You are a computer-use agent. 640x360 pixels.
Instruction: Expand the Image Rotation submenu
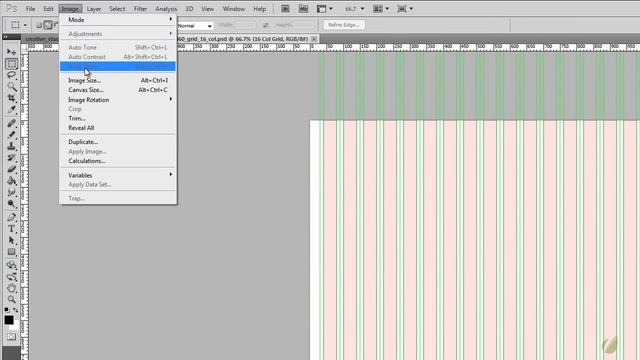(x=118, y=100)
